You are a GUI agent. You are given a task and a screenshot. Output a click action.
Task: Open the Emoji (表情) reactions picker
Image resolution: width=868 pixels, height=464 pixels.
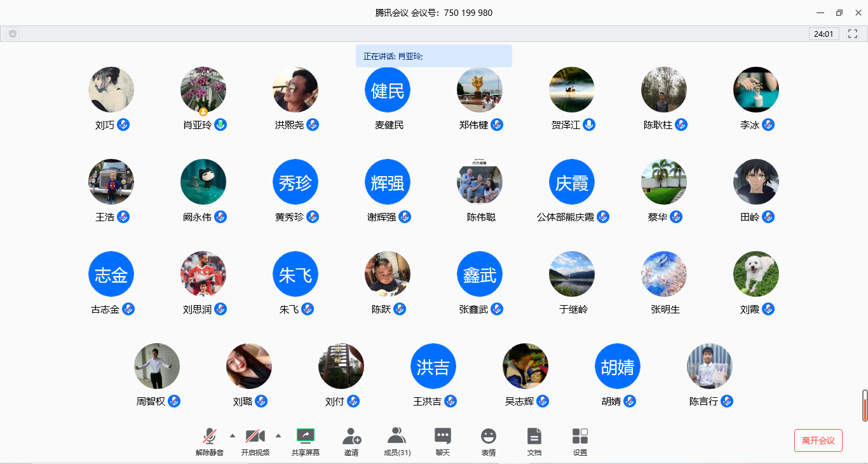click(x=488, y=436)
